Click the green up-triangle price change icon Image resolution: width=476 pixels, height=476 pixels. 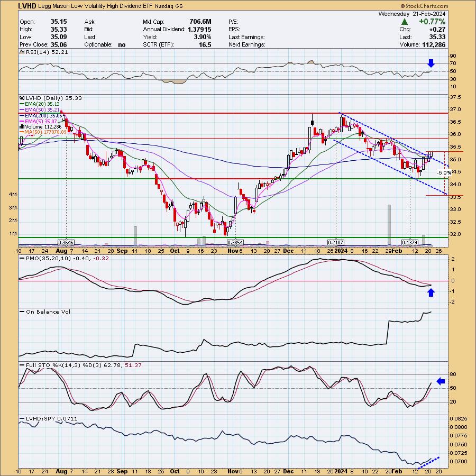(x=404, y=22)
